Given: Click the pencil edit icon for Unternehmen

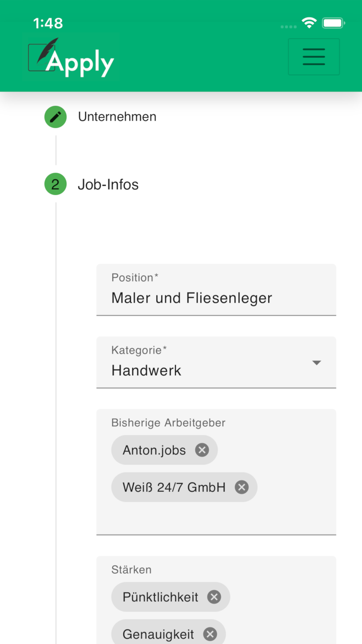Looking at the screenshot, I should pos(55,117).
